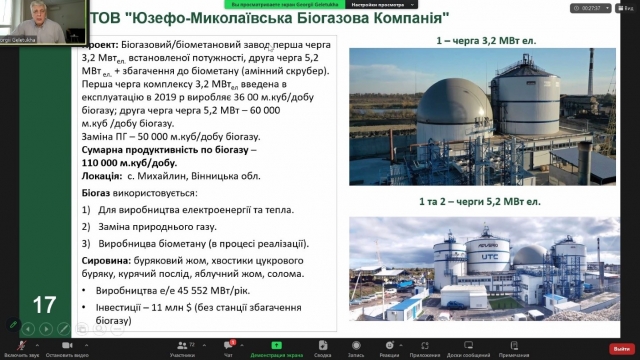The image size is (640, 360).
Task: Click 'Для виробництва електроенергії та тепла.'
Action: tap(196, 210)
